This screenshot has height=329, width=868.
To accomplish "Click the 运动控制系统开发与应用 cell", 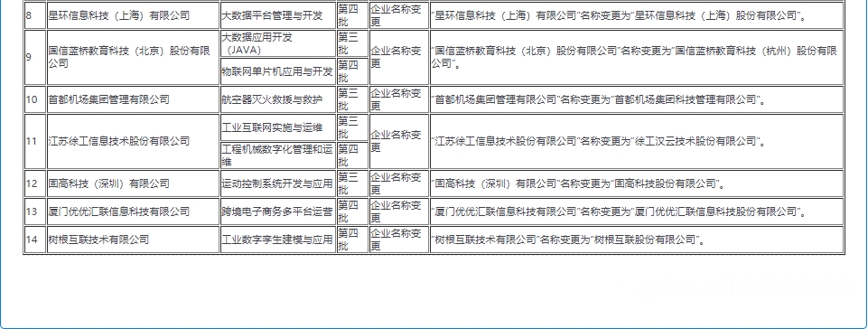I will click(278, 183).
